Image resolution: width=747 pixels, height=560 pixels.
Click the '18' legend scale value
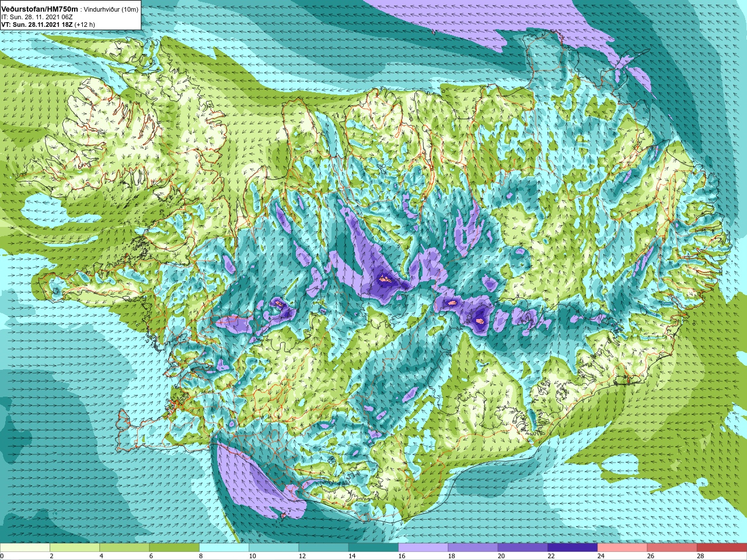click(x=452, y=556)
